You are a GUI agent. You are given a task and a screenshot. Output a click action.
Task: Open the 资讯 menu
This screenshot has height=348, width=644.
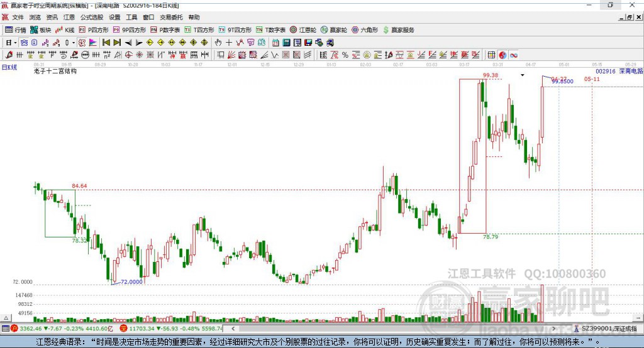[52, 17]
